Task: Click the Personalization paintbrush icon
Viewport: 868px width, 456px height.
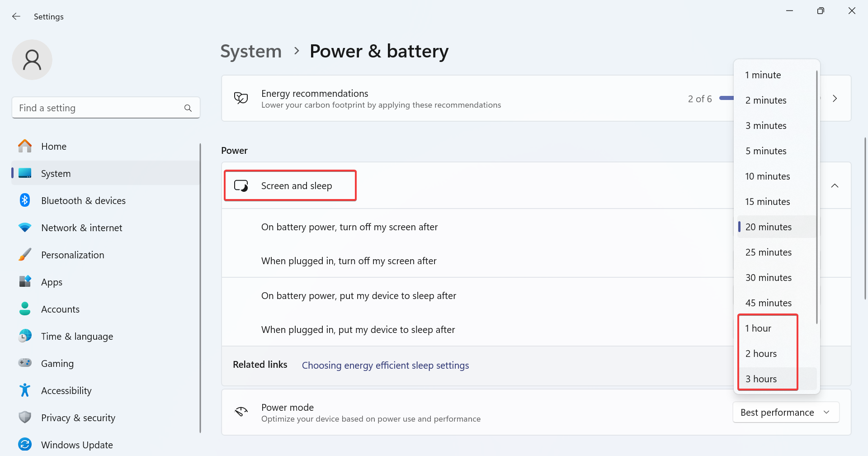Action: click(x=25, y=255)
